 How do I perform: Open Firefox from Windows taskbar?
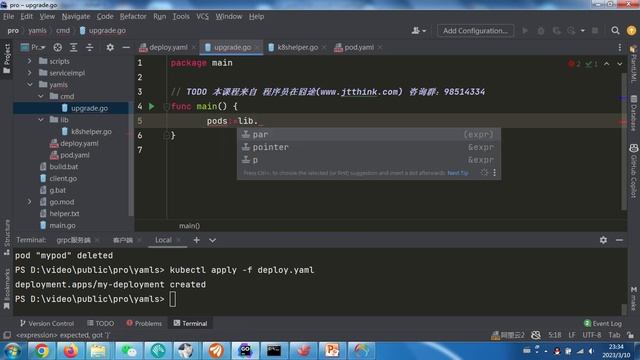pyautogui.click(x=70, y=351)
